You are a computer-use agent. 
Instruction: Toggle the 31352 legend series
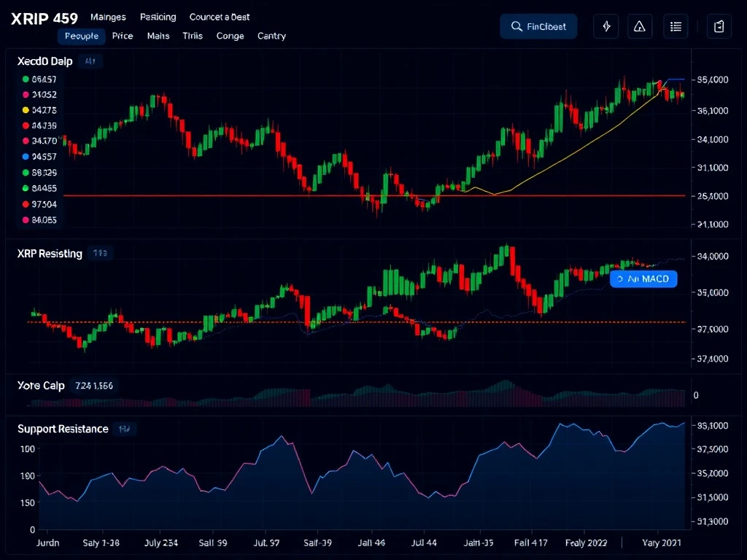click(x=44, y=94)
